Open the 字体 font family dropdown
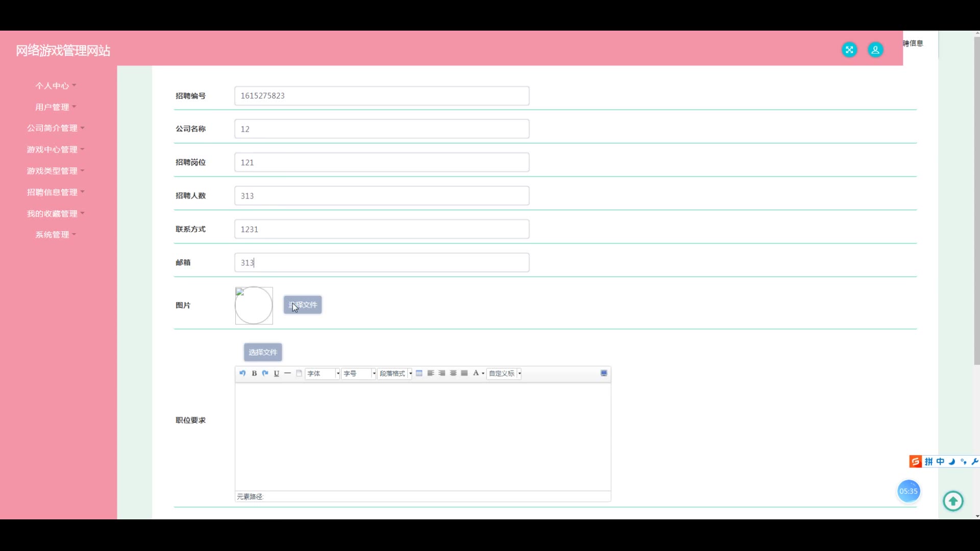 click(323, 373)
